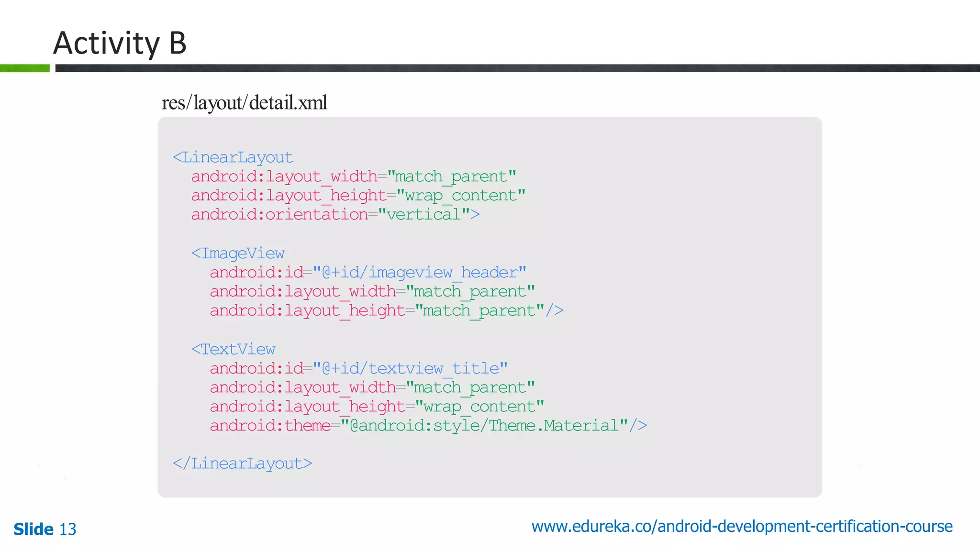Click ImageView's layout_height="match_parent" line
The height and width of the screenshot is (551, 980).
387,310
